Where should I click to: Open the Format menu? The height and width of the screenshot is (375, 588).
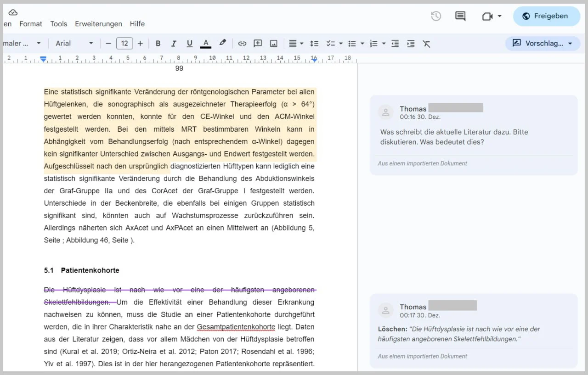coord(30,24)
